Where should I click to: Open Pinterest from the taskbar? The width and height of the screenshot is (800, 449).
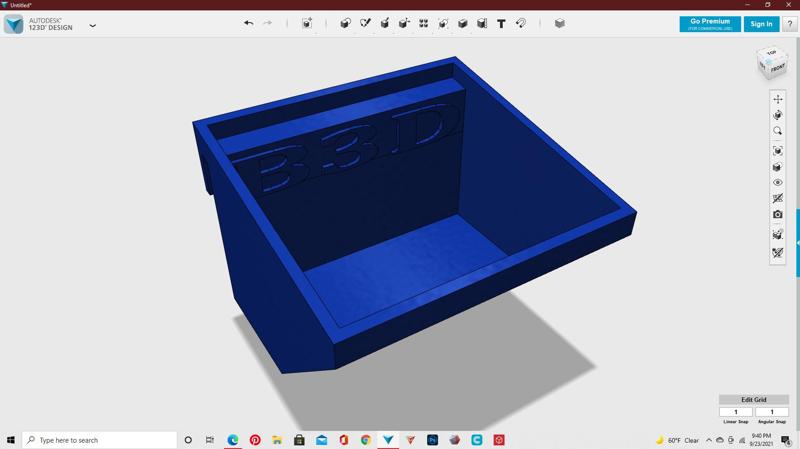[255, 440]
